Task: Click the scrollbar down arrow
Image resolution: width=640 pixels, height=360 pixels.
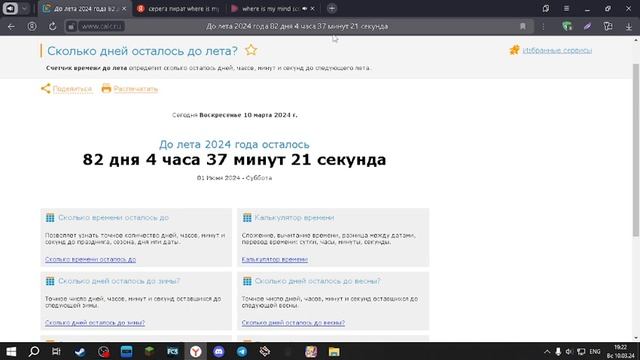Action: [636, 338]
